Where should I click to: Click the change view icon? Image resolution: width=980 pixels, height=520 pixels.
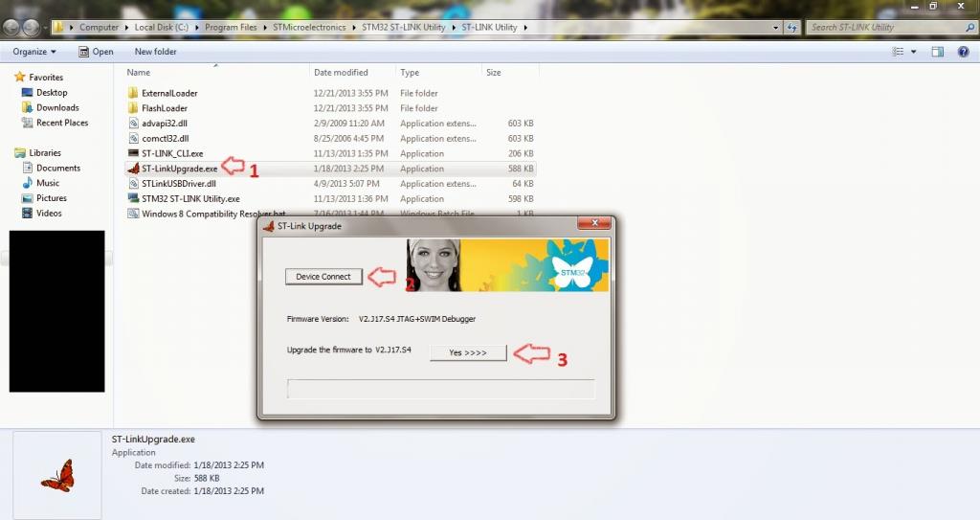tap(899, 52)
